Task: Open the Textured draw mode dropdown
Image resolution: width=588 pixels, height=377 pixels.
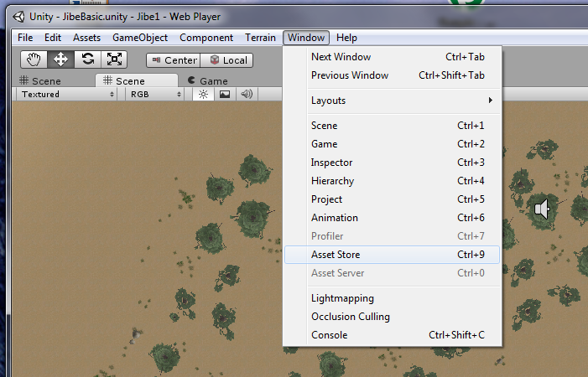Action: 67,94
